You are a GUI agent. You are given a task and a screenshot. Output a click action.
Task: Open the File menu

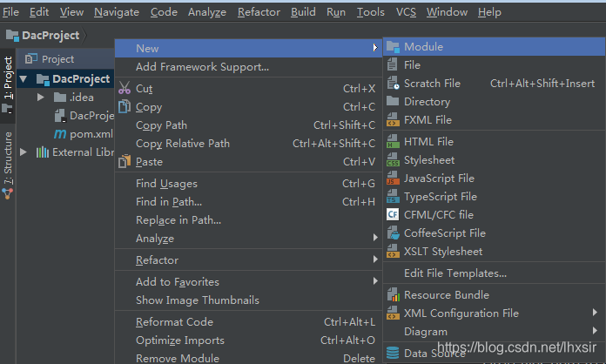point(10,12)
